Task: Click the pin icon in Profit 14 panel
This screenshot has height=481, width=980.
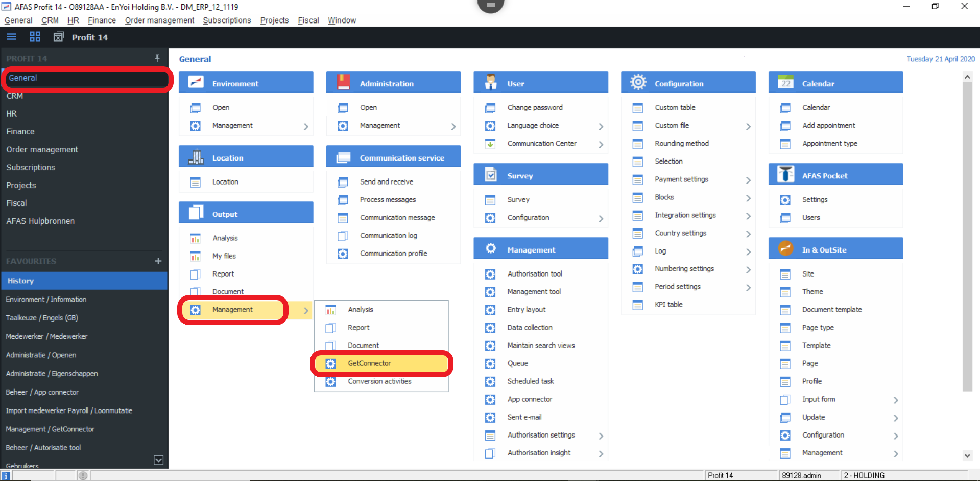Action: point(157,58)
